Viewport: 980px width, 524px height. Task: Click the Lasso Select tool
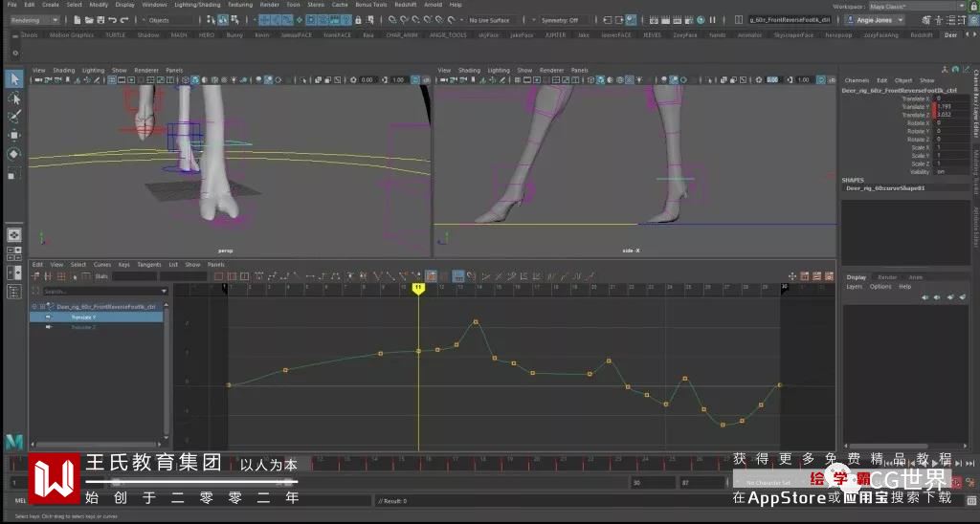(x=14, y=98)
